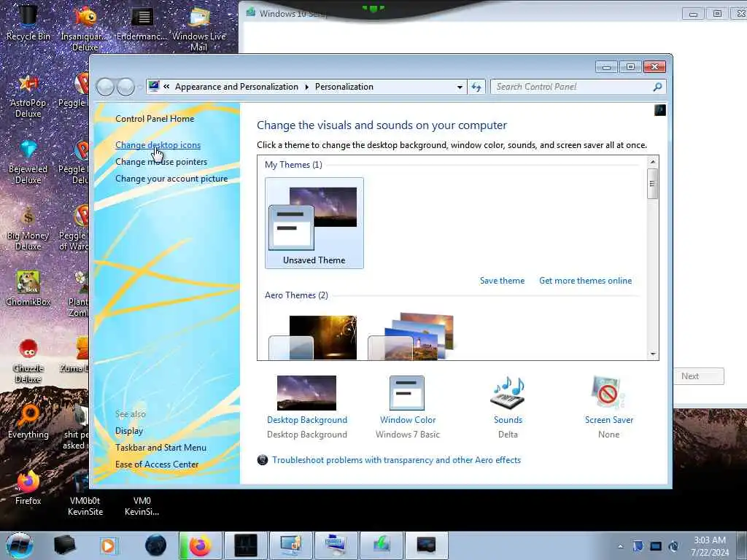Screen dimensions: 747x560
Task: Click the Window Color icon
Action: pos(407,393)
